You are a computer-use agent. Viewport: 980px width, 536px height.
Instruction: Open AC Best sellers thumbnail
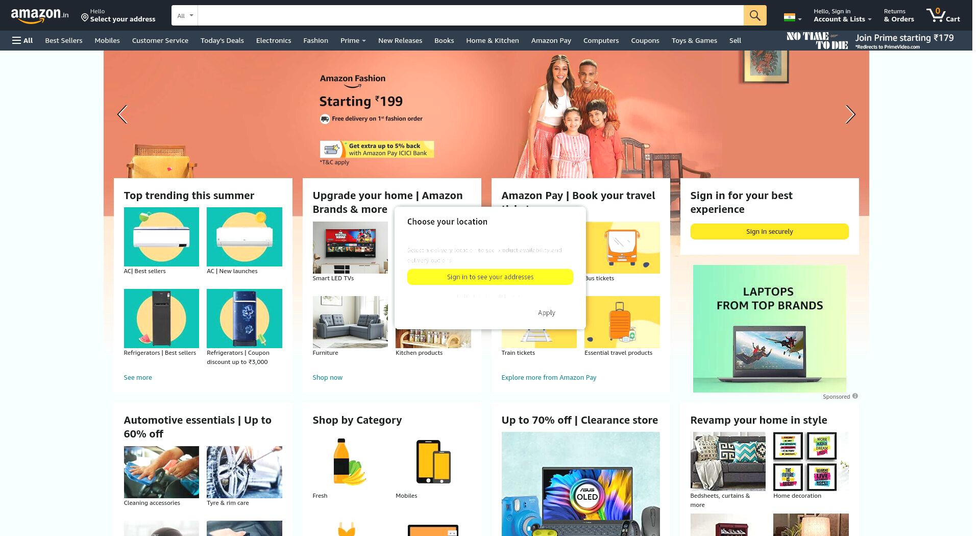click(161, 237)
